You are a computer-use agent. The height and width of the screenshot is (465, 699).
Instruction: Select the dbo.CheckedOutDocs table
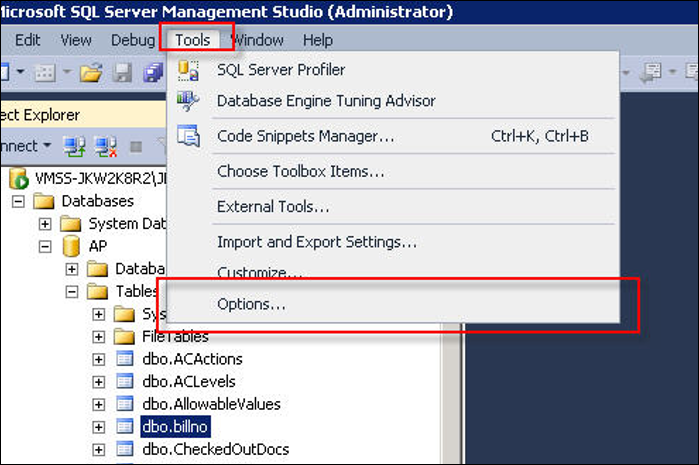[216, 449]
